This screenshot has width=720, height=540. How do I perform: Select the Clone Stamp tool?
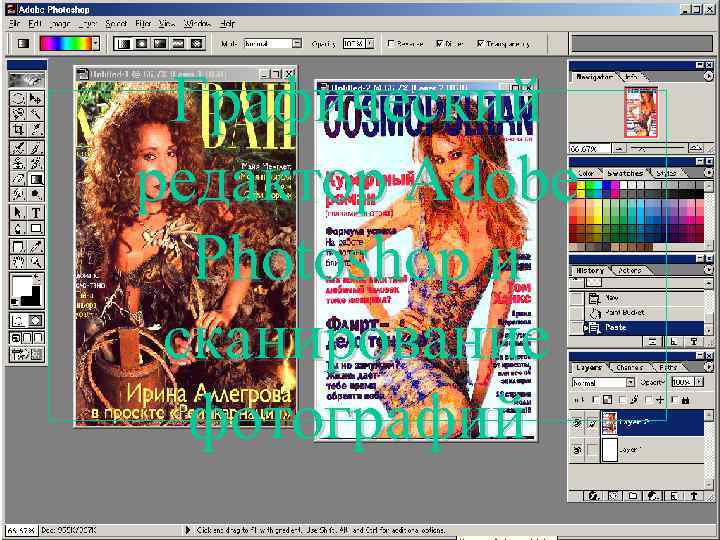click(18, 163)
